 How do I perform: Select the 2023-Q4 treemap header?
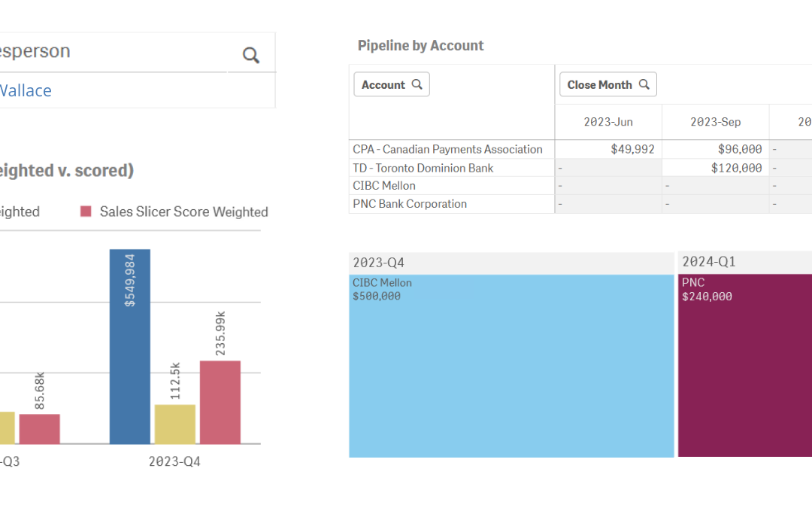512,263
